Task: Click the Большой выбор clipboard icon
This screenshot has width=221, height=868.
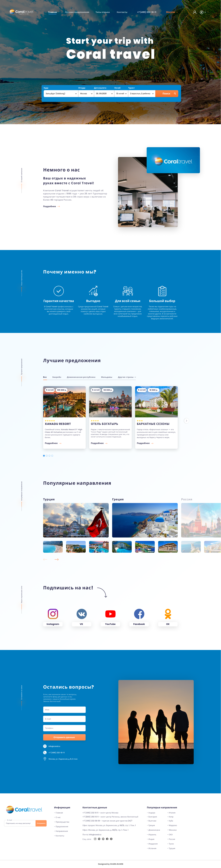Action: (162, 291)
